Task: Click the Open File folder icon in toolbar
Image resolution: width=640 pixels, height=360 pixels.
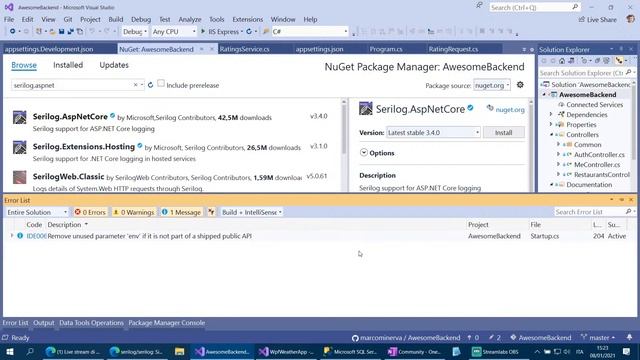Action: (53, 31)
